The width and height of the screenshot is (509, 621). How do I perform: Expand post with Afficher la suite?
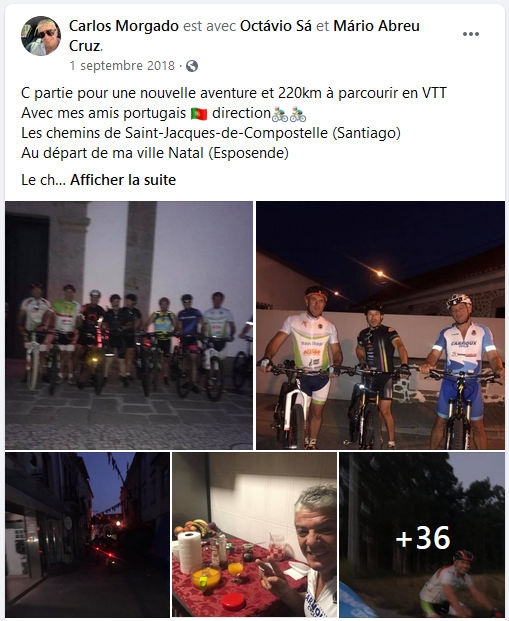coord(123,180)
